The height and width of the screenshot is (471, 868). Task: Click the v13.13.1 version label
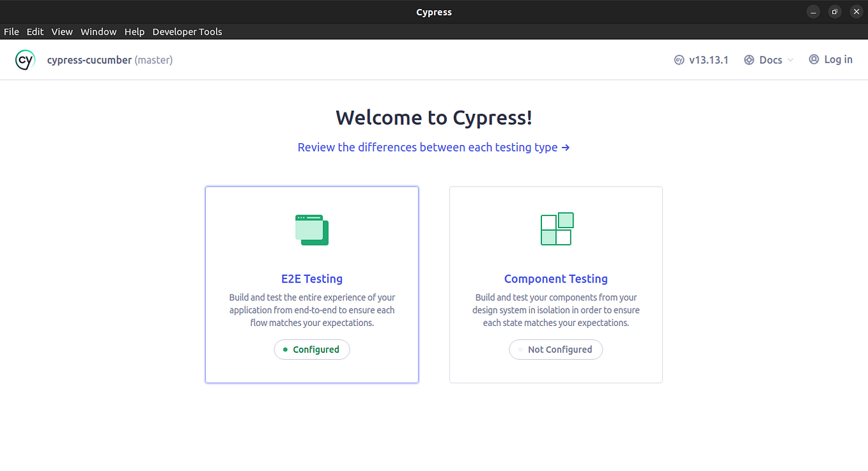[x=708, y=60]
